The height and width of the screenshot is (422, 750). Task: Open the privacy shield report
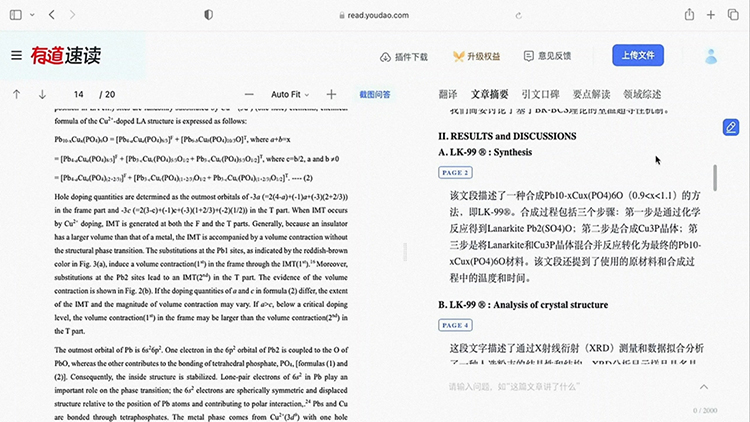click(x=209, y=15)
